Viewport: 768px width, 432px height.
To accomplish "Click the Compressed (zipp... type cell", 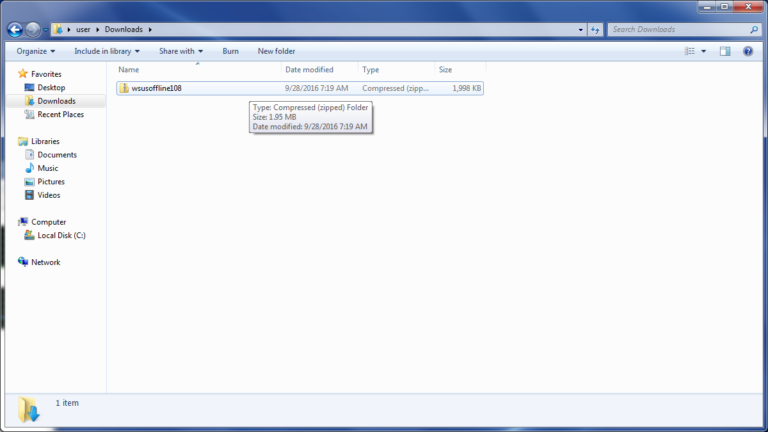I will pyautogui.click(x=395, y=88).
